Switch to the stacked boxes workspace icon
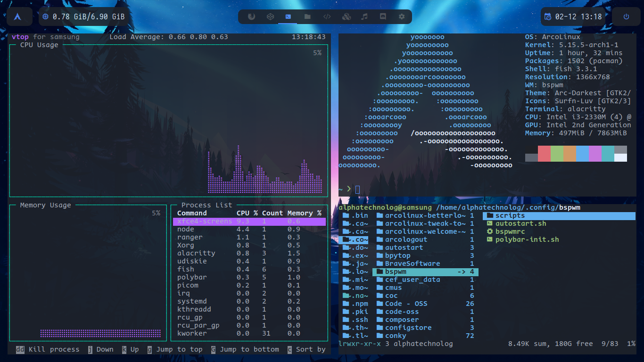 pos(346,16)
